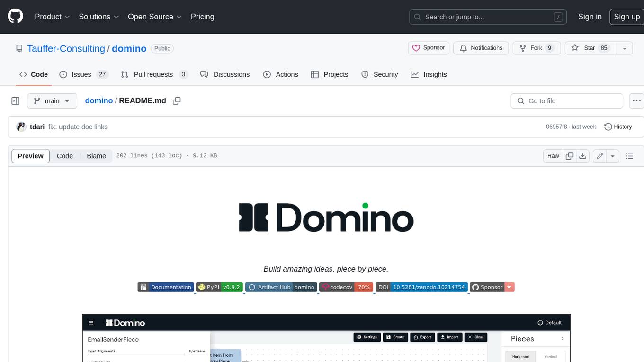Fork the repository
The width and height of the screenshot is (644, 362).
click(537, 48)
